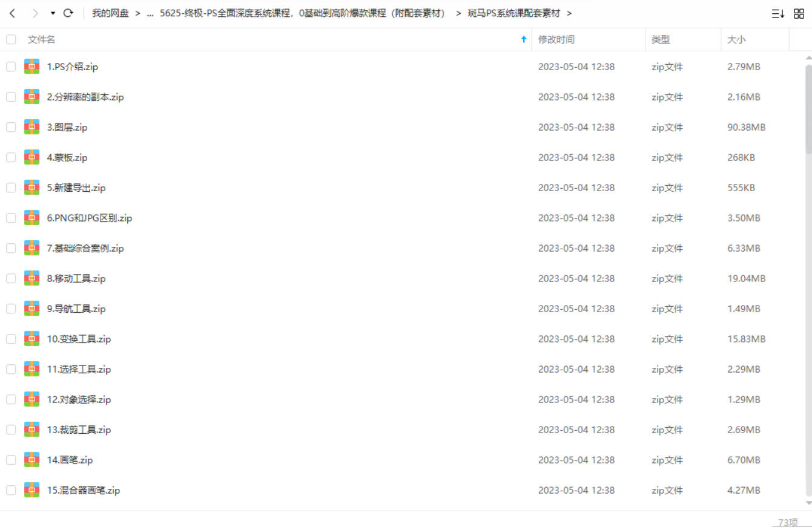Click the zip icon of 9.导航工具.zip
The image size is (812, 527).
tap(32, 309)
